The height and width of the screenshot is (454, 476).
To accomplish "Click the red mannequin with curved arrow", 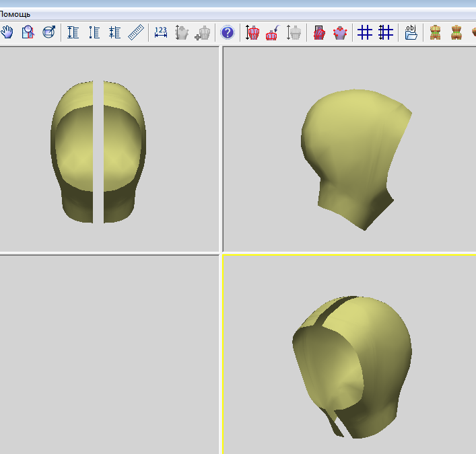I will coord(273,32).
